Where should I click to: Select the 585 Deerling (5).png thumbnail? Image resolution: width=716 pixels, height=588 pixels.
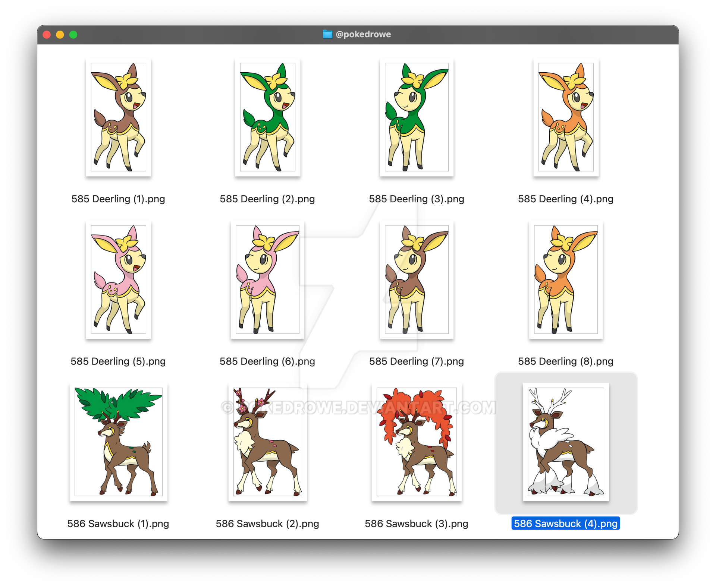(118, 279)
